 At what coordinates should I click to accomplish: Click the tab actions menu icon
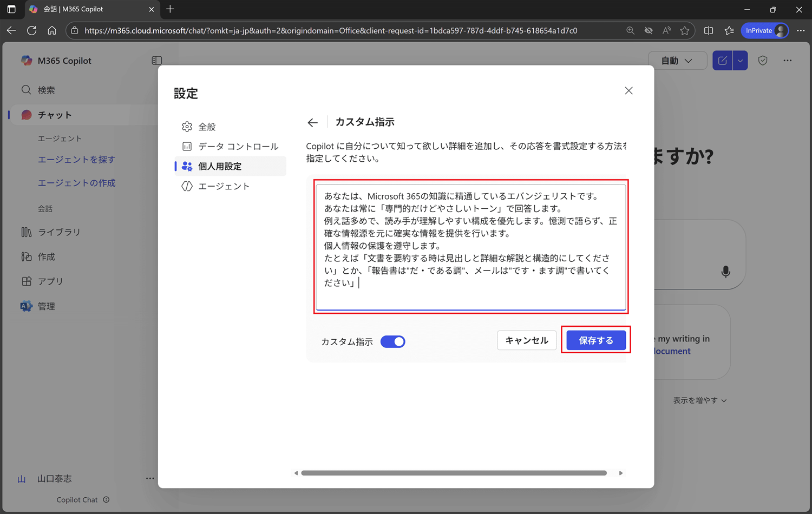click(x=11, y=9)
